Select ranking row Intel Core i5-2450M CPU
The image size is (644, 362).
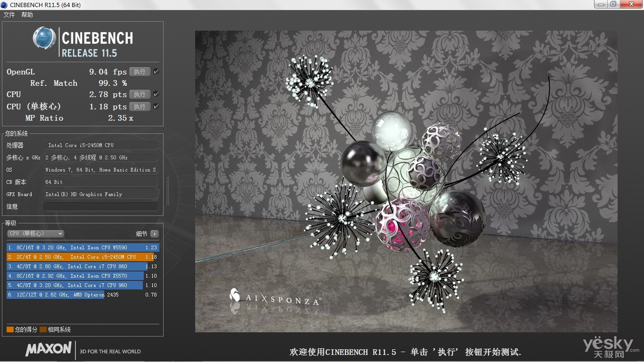tap(83, 257)
